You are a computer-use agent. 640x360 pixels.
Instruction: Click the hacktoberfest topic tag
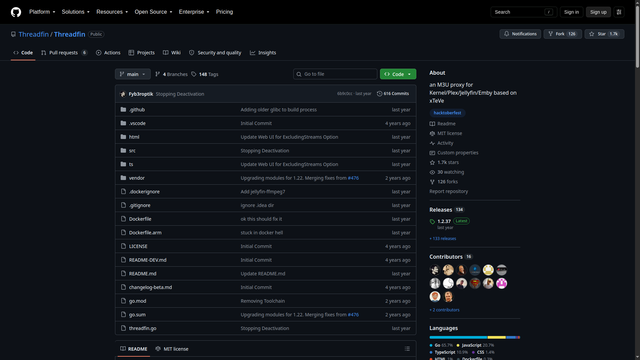pyautogui.click(x=447, y=113)
